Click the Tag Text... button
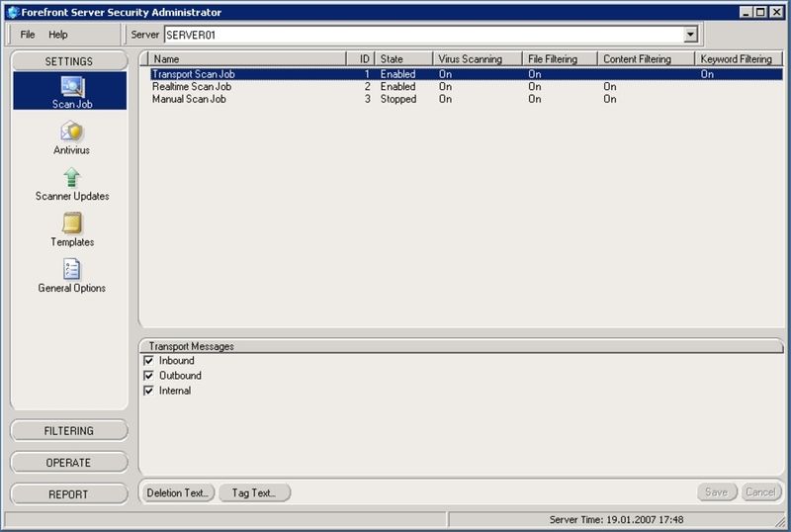The width and height of the screenshot is (791, 532). (x=254, y=492)
